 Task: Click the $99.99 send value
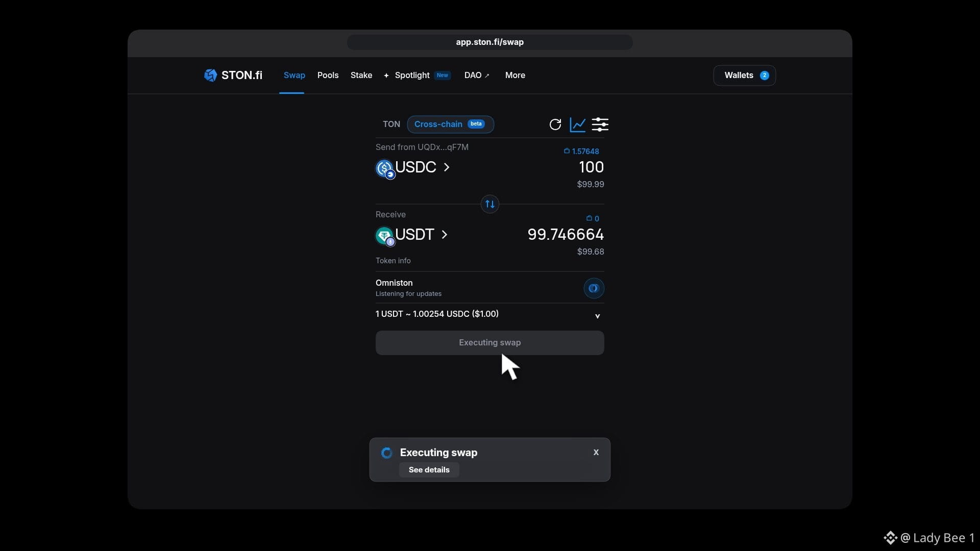[591, 184]
